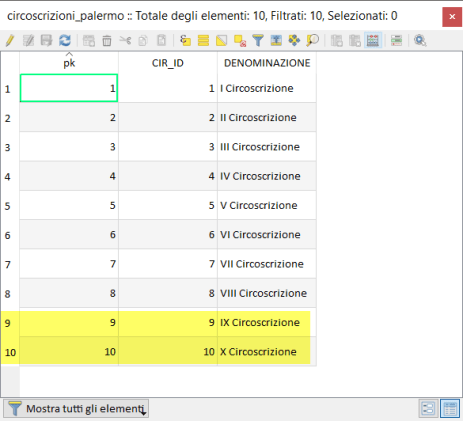463x421 pixels.
Task: Delete selected features with the trash icon
Action: tap(107, 41)
